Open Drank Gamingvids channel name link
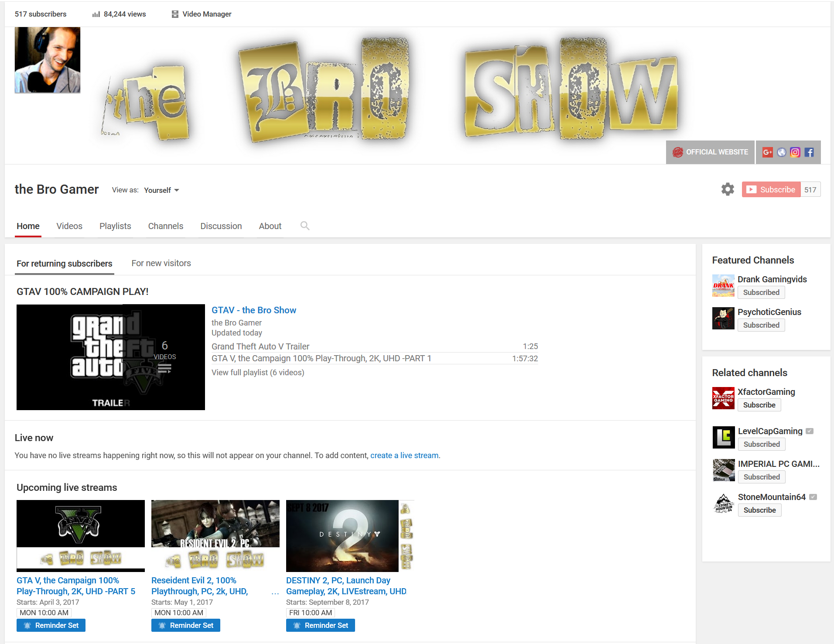The width and height of the screenshot is (834, 644). coord(772,279)
